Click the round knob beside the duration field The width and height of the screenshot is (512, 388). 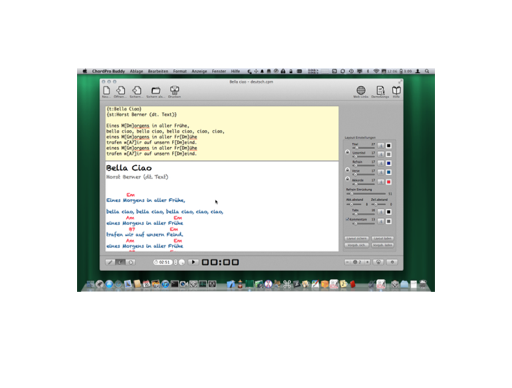182,262
